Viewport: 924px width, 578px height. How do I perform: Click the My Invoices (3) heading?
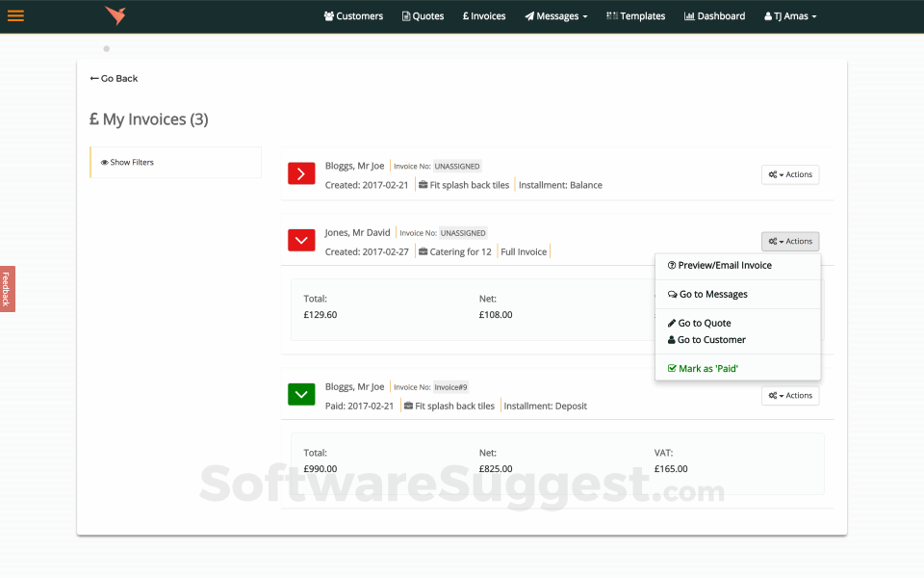tap(148, 119)
